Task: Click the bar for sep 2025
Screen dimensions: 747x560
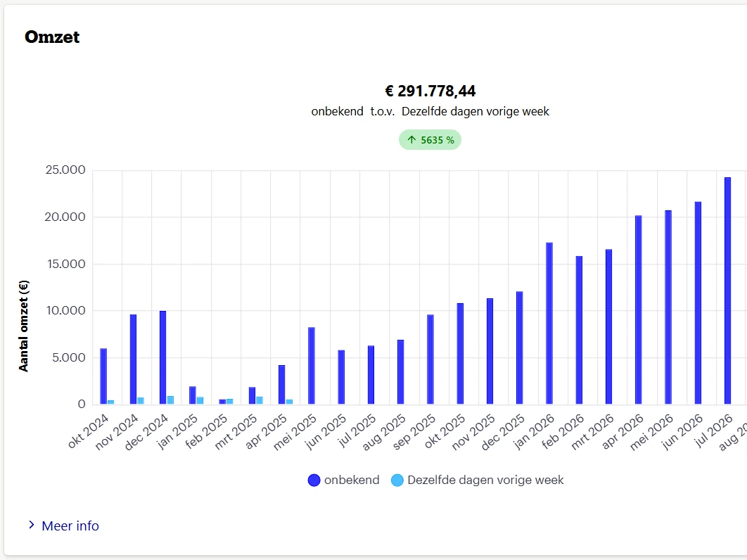Action: (430, 359)
